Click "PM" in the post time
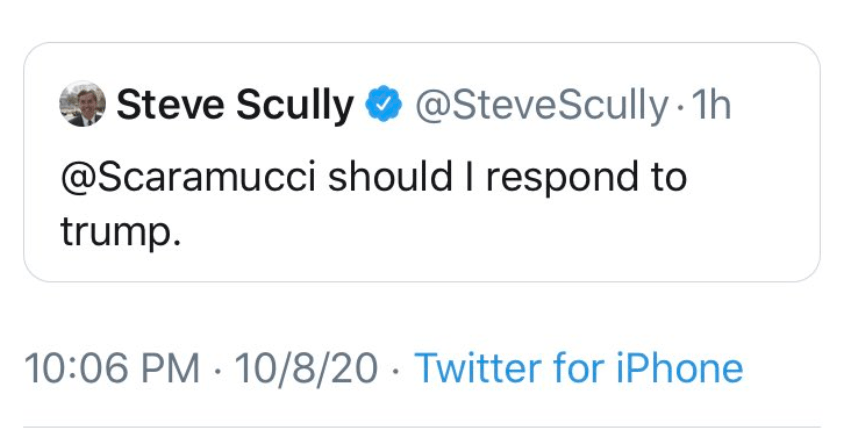850x432 pixels. [x=171, y=368]
